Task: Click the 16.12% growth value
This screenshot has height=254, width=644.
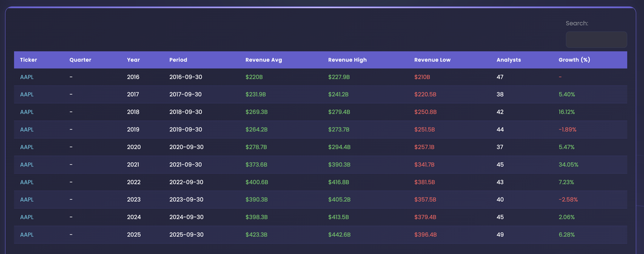Action: [567, 112]
